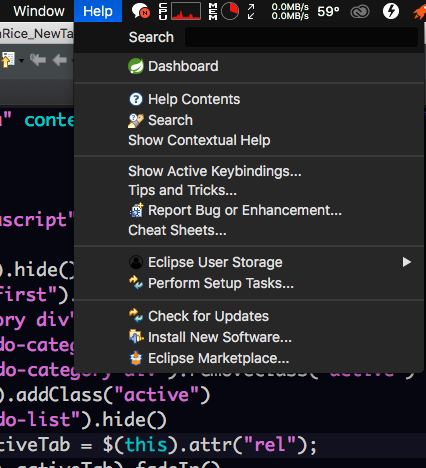Click the lightning bolt menu bar icon
Screen dimensions: 426x468
coord(391,11)
